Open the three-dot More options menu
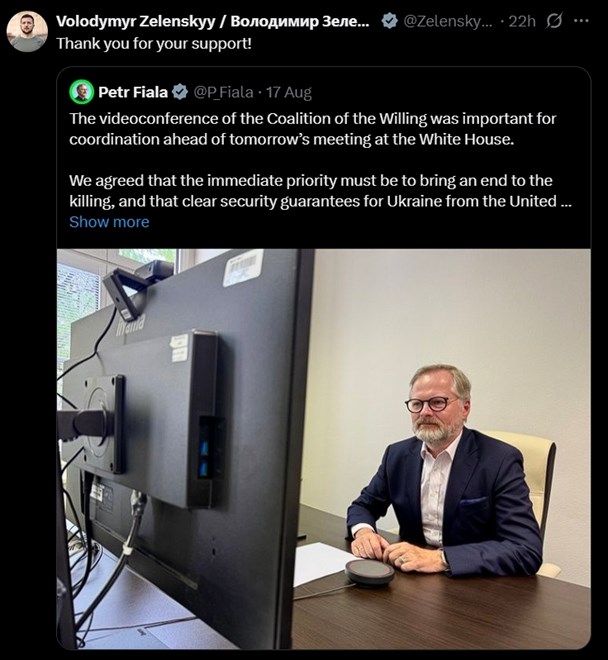 pyautogui.click(x=581, y=21)
